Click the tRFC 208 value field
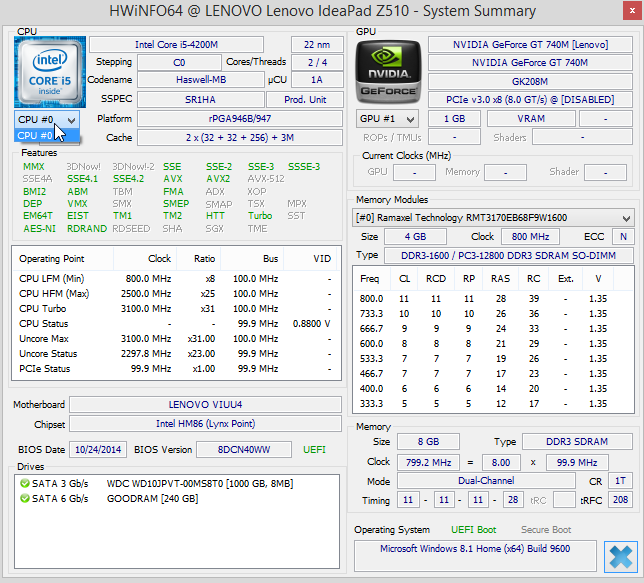This screenshot has width=644, height=583. point(620,500)
